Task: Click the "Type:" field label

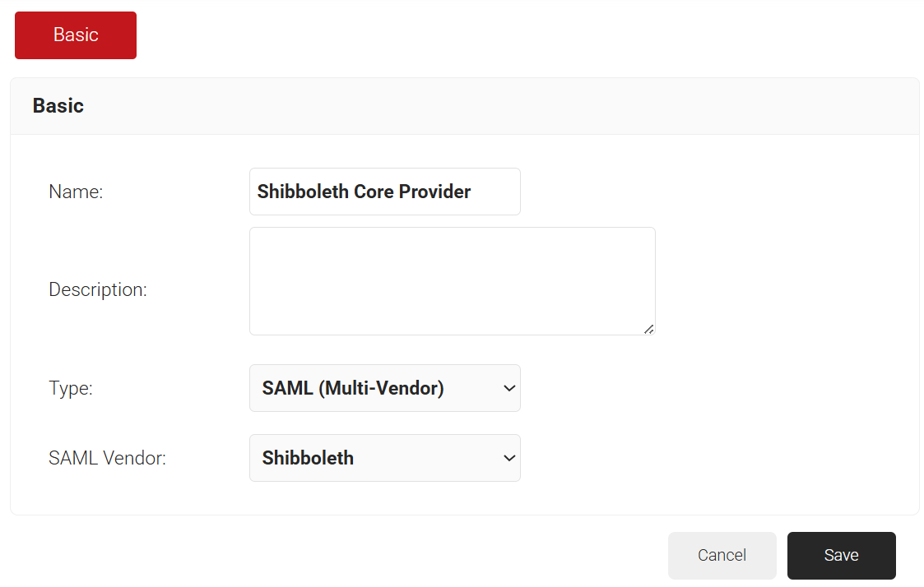Action: (71, 388)
